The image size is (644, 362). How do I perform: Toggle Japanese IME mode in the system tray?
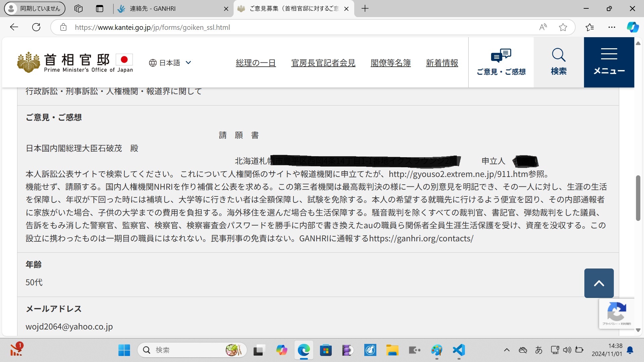click(x=539, y=350)
